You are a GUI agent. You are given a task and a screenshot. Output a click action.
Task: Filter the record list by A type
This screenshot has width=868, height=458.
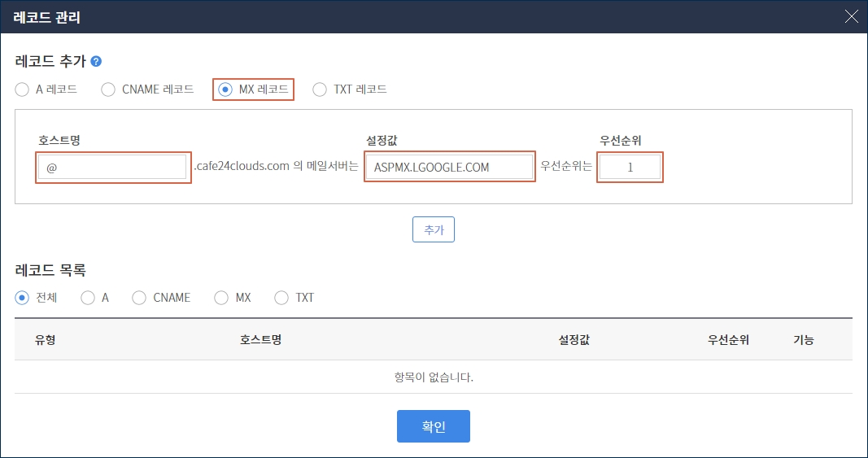pos(88,298)
